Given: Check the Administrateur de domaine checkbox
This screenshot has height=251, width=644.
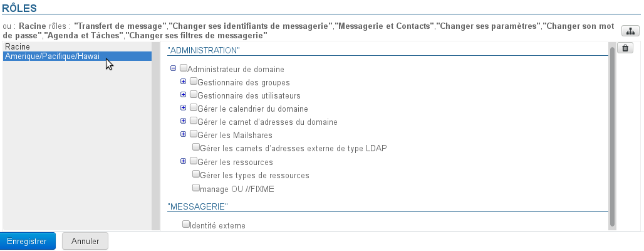Looking at the screenshot, I should [184, 68].
